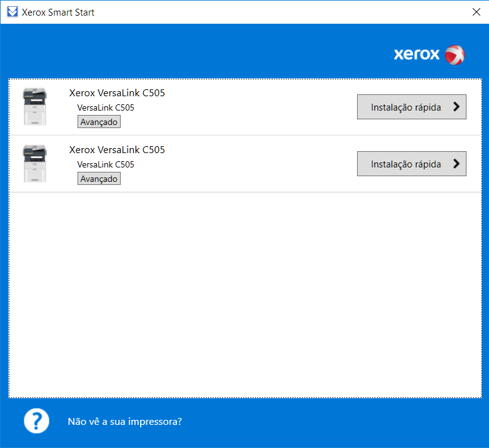Select the first Xerox VersaLink C505 title
This screenshot has width=489, height=448.
coord(117,93)
